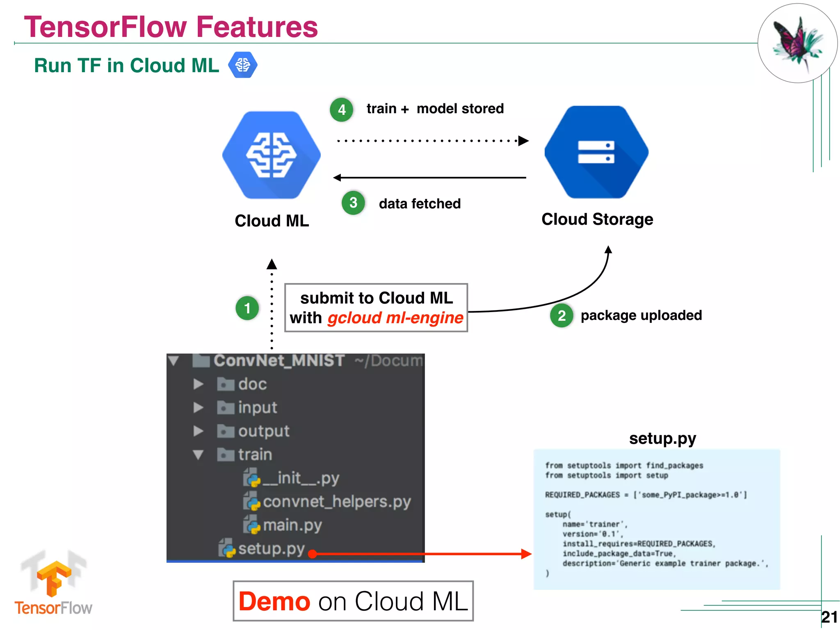Click the red 'gcloud ml-engine' text
This screenshot has height=630, width=840.
[395, 318]
